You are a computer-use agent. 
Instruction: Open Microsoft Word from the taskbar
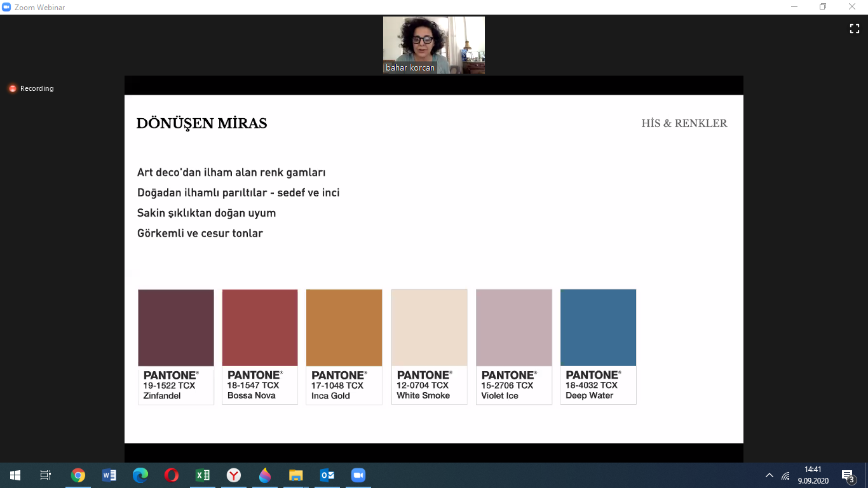(109, 475)
